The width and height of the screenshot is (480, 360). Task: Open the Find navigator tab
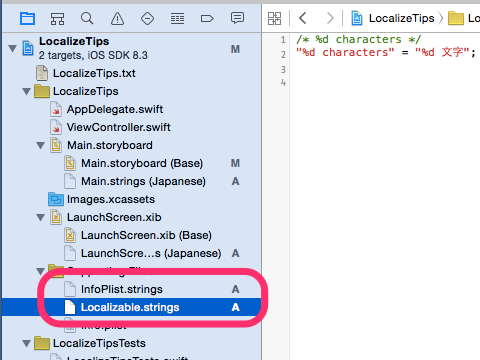coord(87,18)
